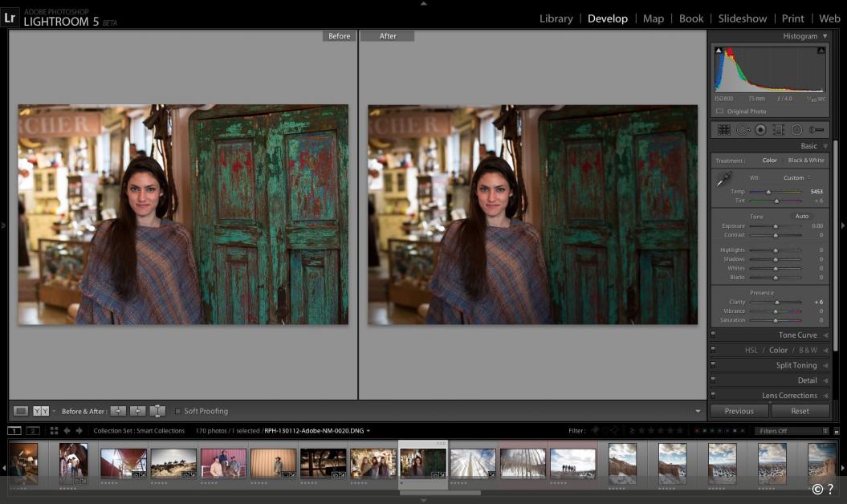This screenshot has width=847, height=504.
Task: Select the Spot Removal tool
Action: 743,129
